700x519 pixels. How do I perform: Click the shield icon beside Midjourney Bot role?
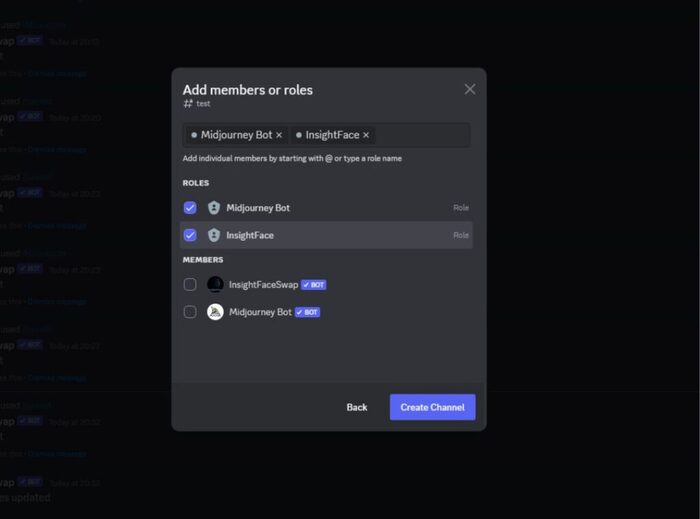[x=214, y=208]
